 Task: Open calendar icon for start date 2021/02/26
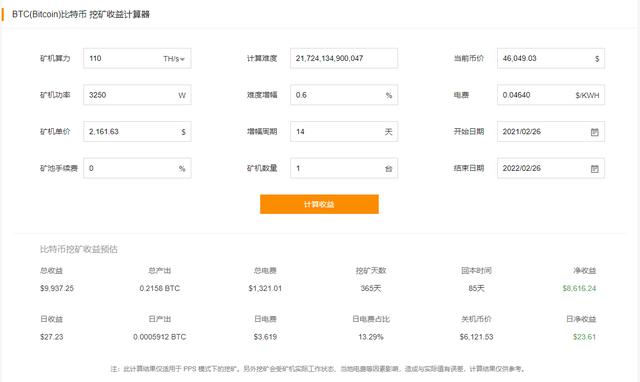coord(595,132)
